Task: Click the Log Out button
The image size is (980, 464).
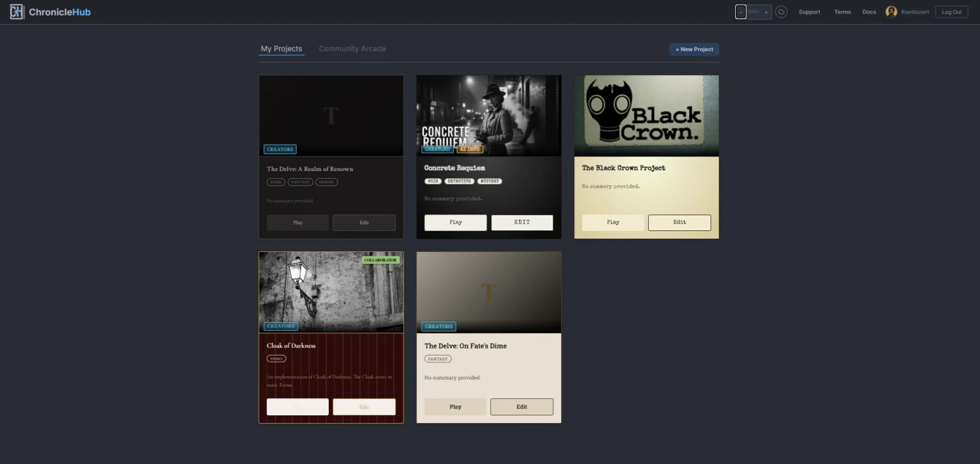Action: [x=951, y=12]
